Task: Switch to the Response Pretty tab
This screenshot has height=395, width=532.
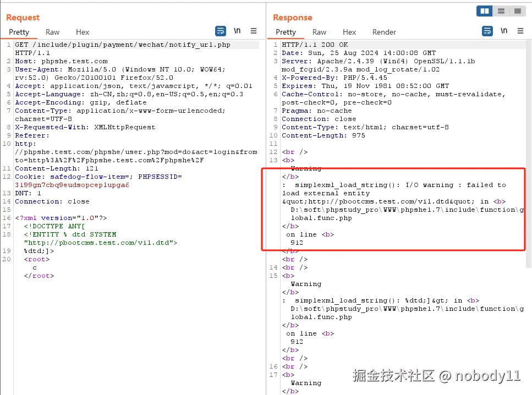Action: 286,32
